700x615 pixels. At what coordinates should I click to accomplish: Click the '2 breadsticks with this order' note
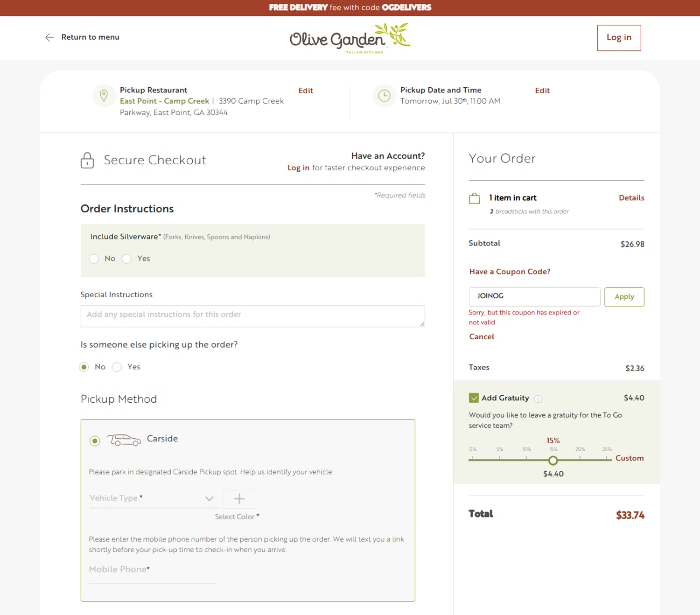pyautogui.click(x=529, y=211)
